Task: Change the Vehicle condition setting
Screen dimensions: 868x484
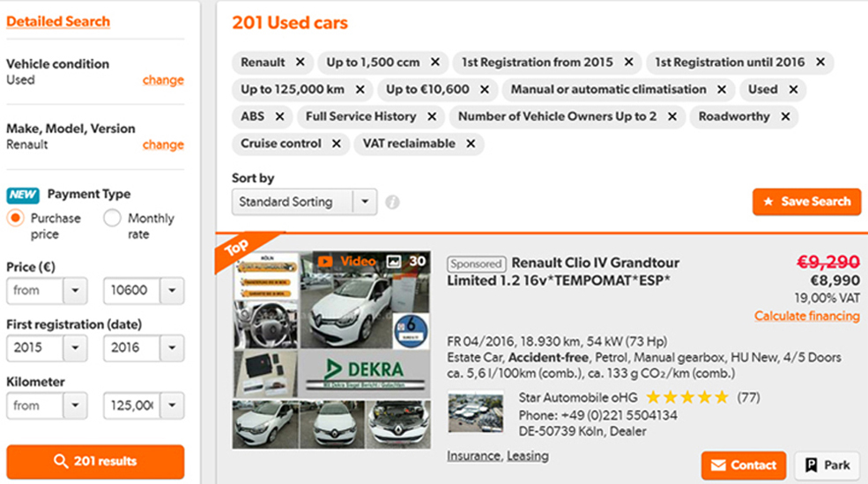Action: pyautogui.click(x=163, y=80)
